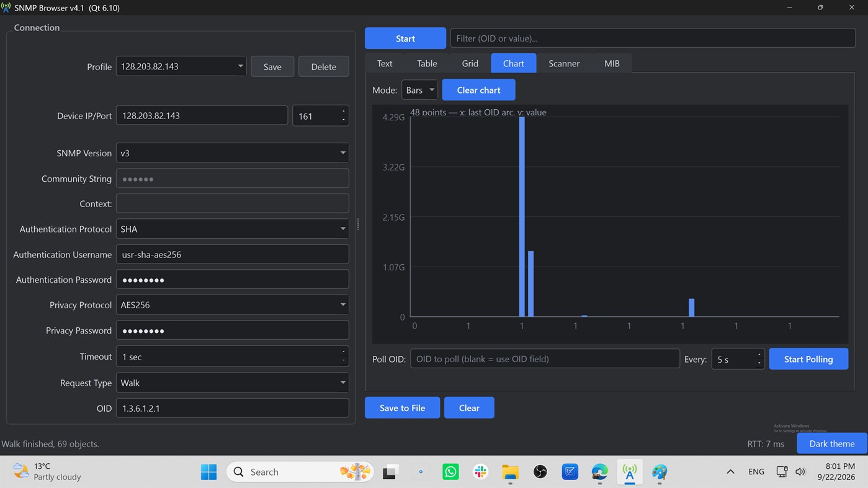Open the volume control in system tray
The width and height of the screenshot is (868, 488).
pyautogui.click(x=800, y=472)
